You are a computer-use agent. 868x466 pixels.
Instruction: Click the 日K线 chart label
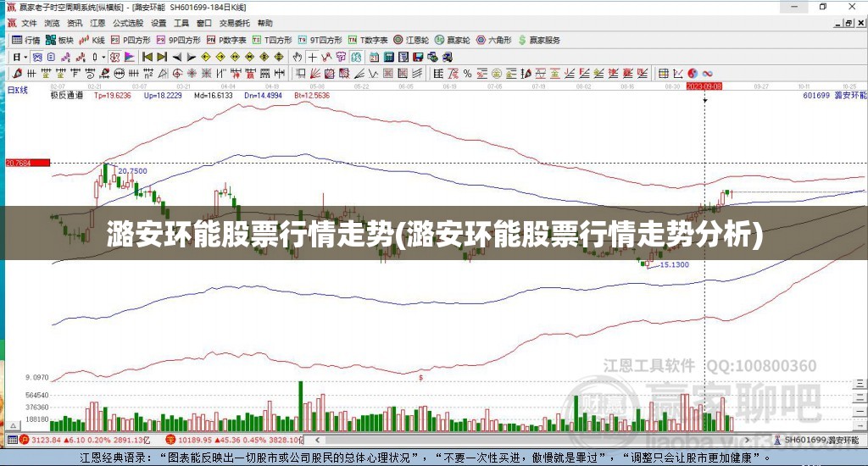click(x=17, y=90)
